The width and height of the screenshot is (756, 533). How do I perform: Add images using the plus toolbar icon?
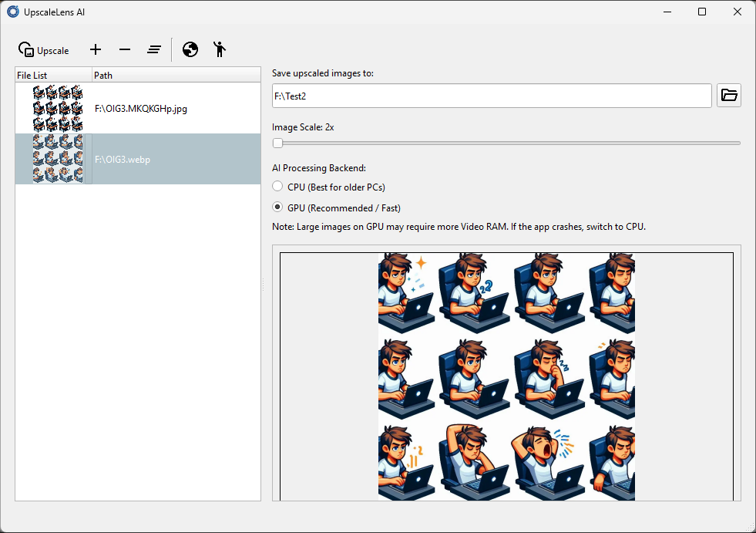(x=96, y=49)
